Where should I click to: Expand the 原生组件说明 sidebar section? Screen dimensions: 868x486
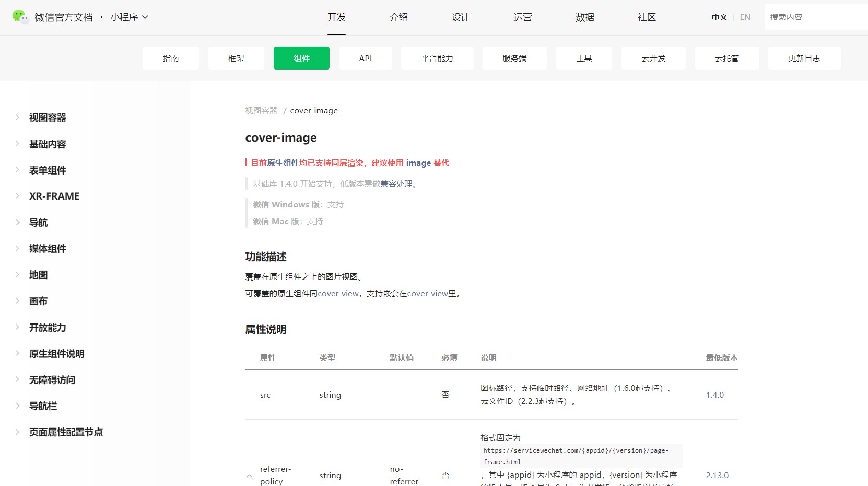[56, 353]
